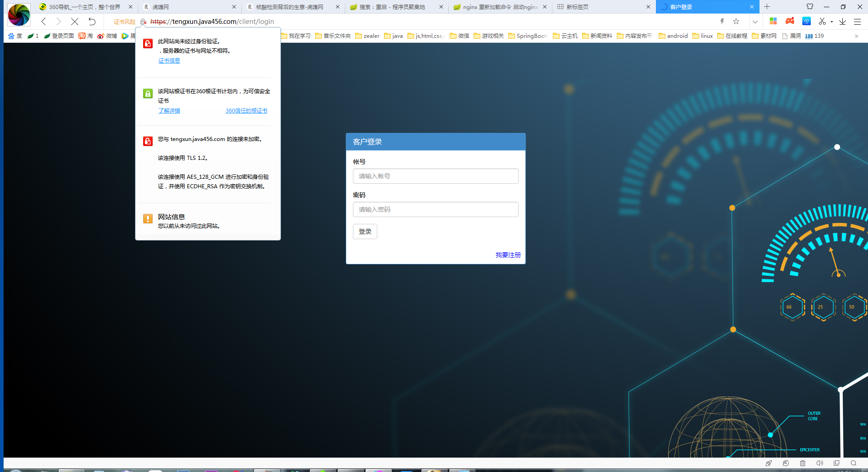Open the 了解详情 link in the popup

tap(169, 111)
